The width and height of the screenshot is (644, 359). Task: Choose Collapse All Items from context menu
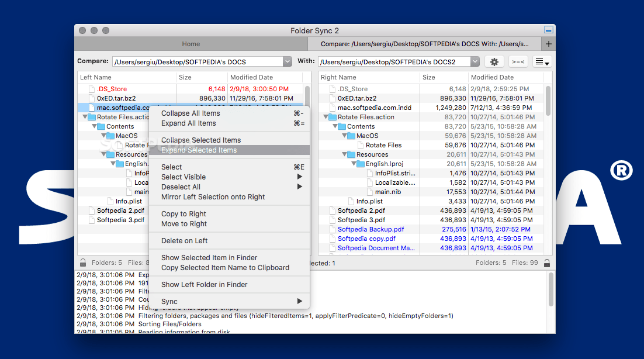pos(229,113)
